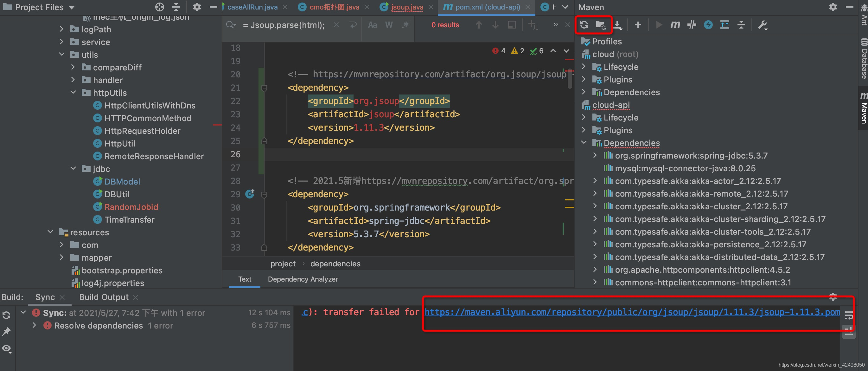This screenshot has height=371, width=868.
Task: Switch to the Dependency Analyzer tab
Action: tap(303, 279)
